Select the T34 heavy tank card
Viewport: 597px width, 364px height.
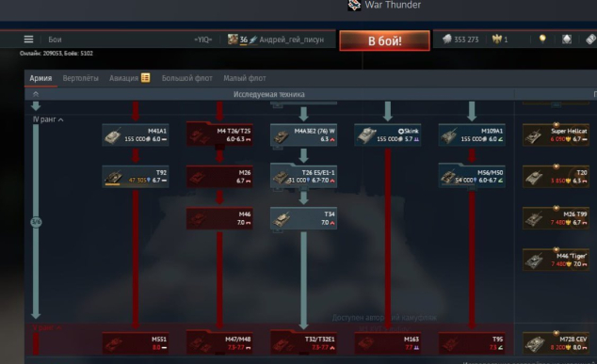(303, 218)
